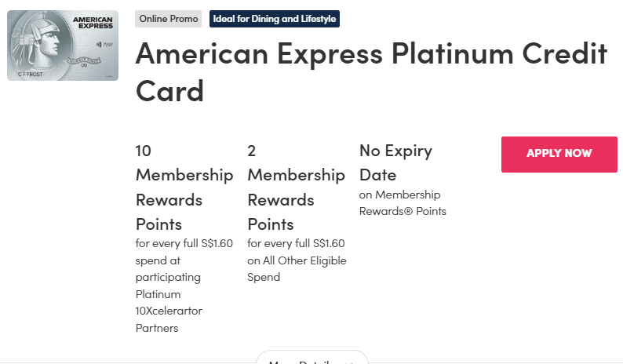Click the All Other Eligible Spend description

point(297,268)
